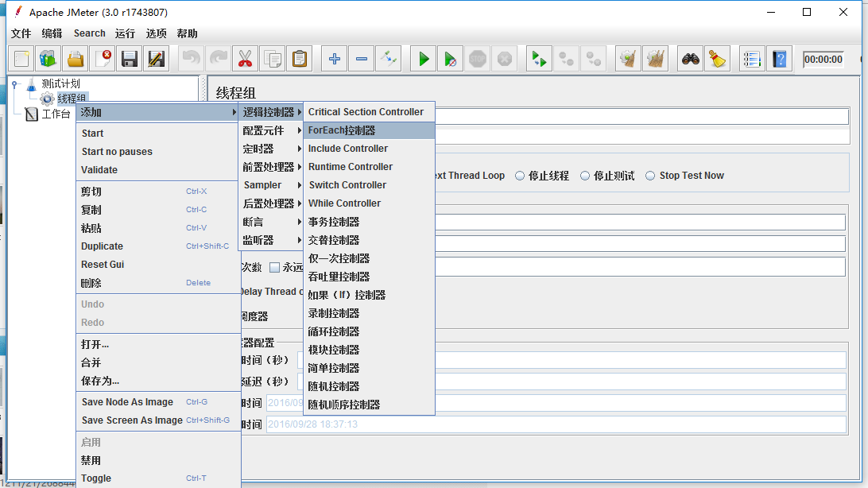Viewport: 868px width, 488px height.
Task: Open the 前置处理器 submenu
Action: coord(272,167)
